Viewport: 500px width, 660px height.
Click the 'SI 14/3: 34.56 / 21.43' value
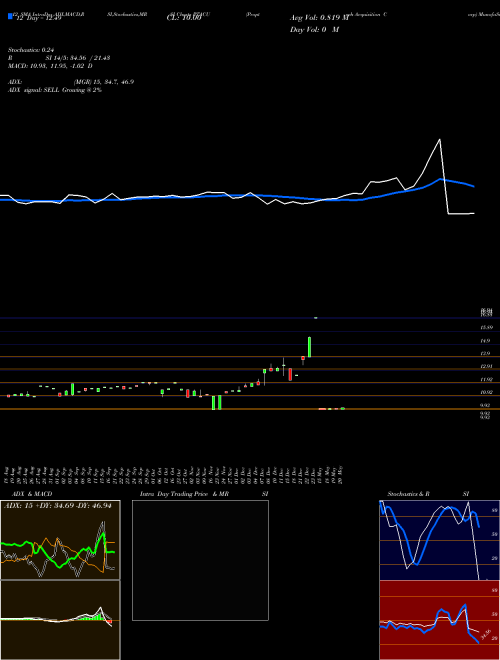coord(78,58)
